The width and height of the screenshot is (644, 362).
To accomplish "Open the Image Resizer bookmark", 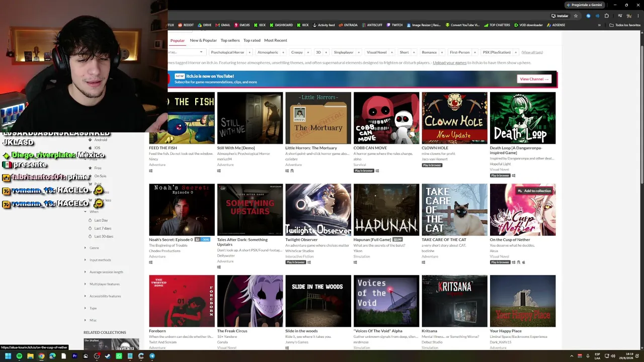I will click(424, 25).
